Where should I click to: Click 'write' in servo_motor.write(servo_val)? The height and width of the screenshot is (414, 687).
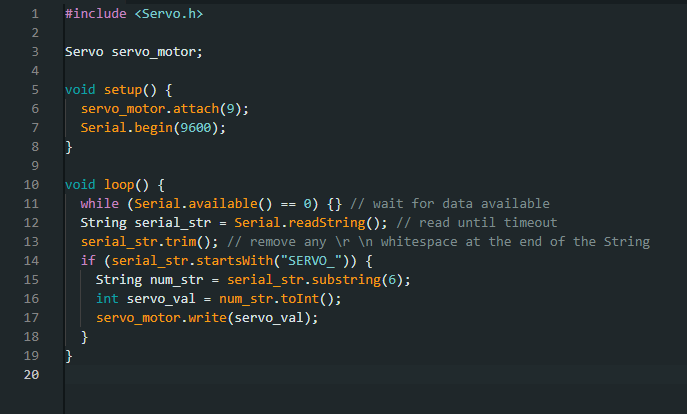click(208, 318)
